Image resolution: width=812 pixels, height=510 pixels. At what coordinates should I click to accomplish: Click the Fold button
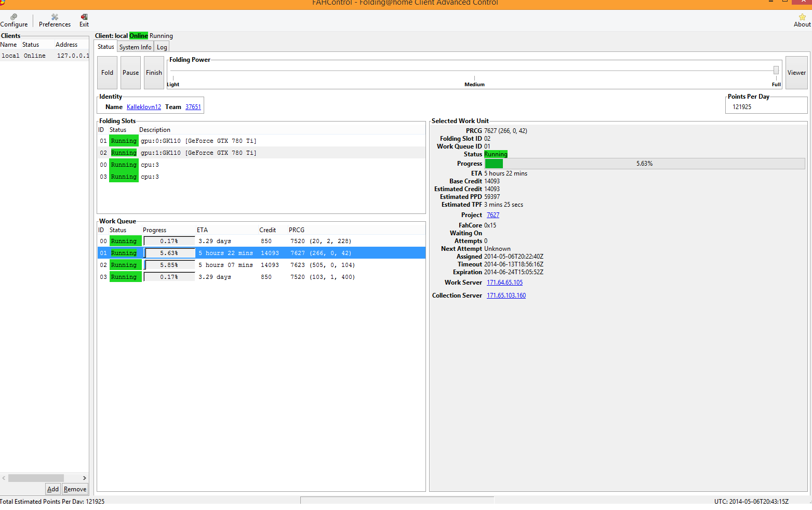107,73
